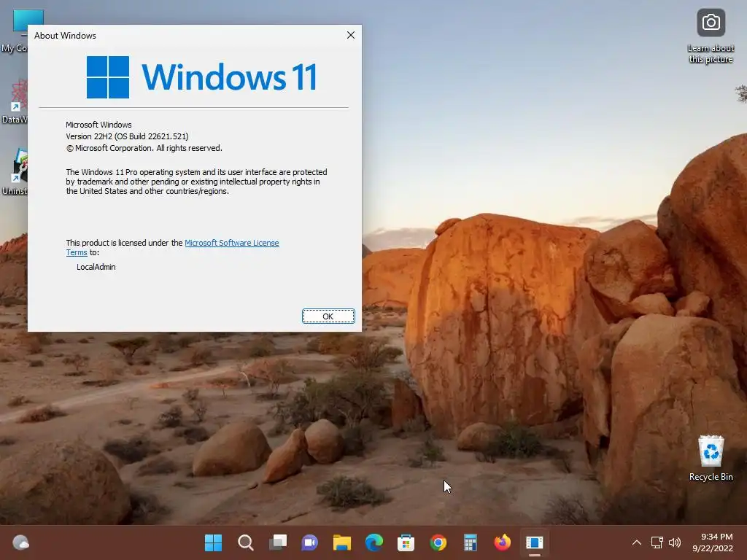The height and width of the screenshot is (560, 747).
Task: Launch the Chat app from taskbar
Action: point(309,542)
